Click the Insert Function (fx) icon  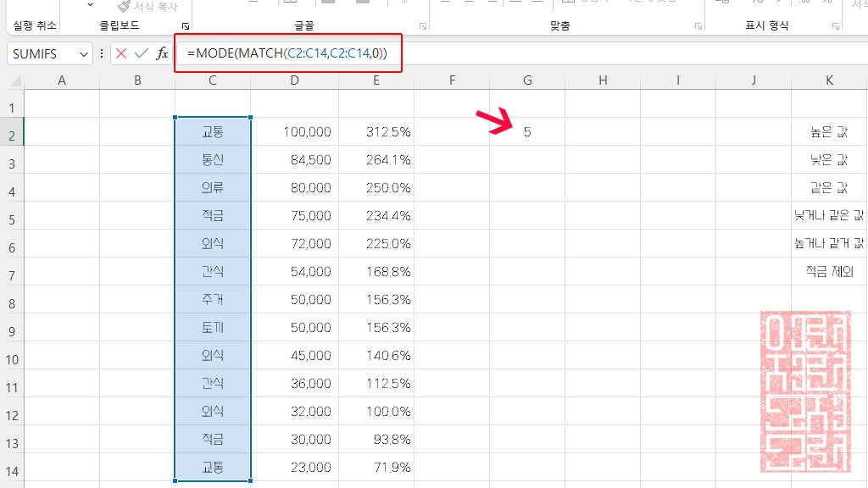point(163,53)
